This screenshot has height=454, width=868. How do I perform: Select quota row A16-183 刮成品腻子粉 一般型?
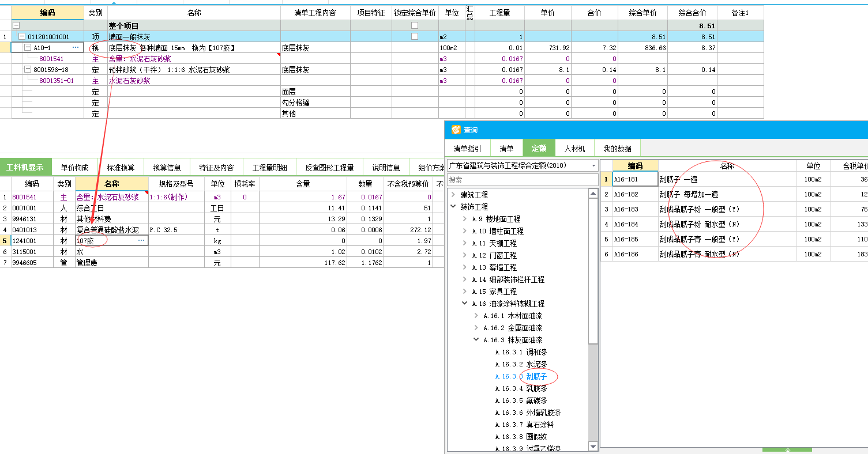(x=734, y=209)
